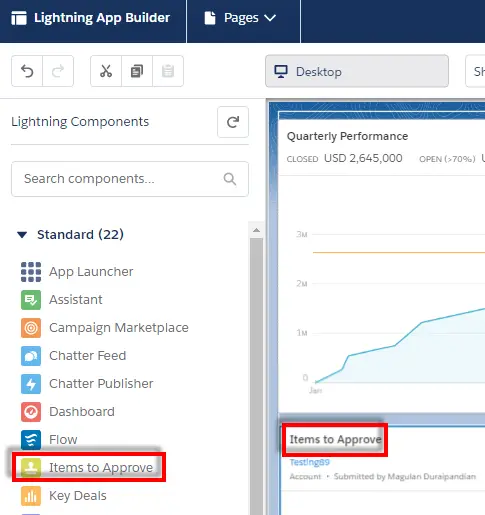Click the Items to Approve heading in canvas
The height and width of the screenshot is (515, 485).
(335, 440)
